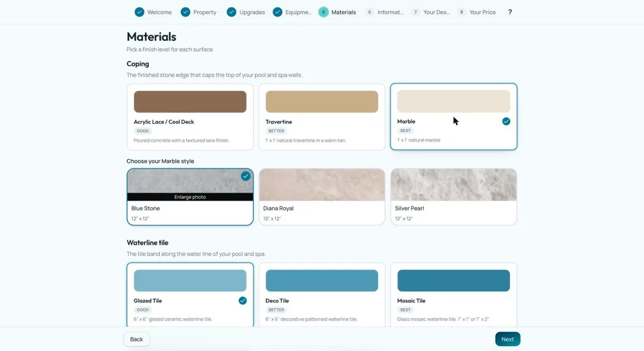The image size is (644, 351).
Task: Click "1' x 1' natural travertine" description
Action: coord(306,140)
